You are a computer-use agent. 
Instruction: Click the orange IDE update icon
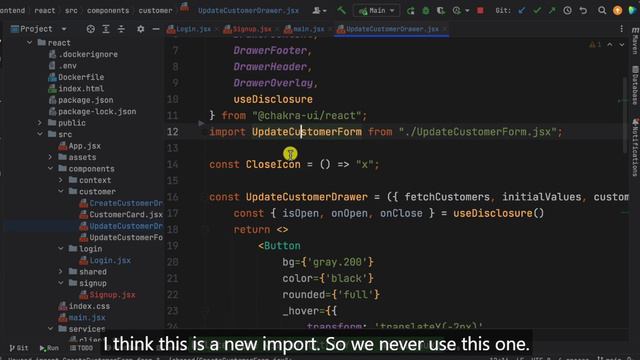[x=618, y=11]
